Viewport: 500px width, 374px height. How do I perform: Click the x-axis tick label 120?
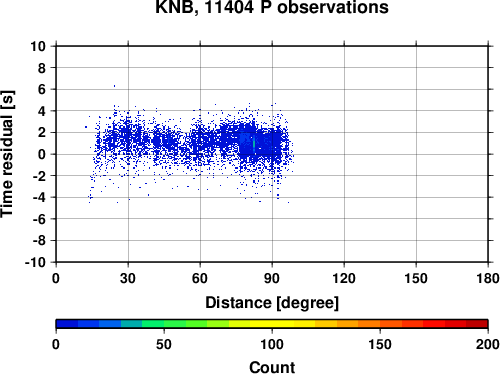(x=344, y=278)
